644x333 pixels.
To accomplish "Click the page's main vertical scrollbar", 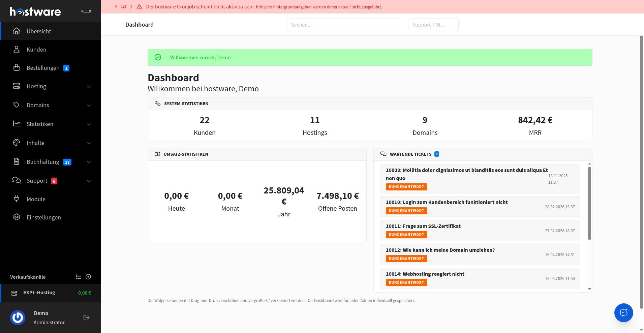I will coord(642,172).
